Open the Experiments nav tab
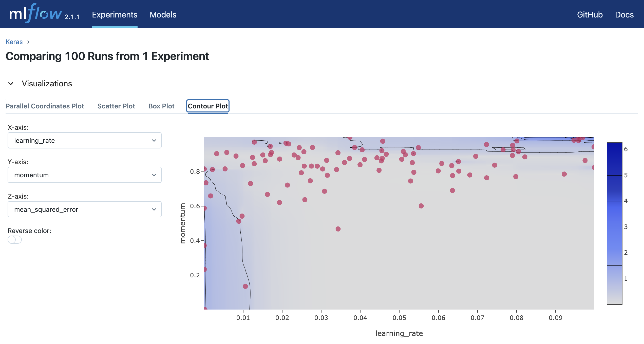This screenshot has height=344, width=644. tap(115, 15)
